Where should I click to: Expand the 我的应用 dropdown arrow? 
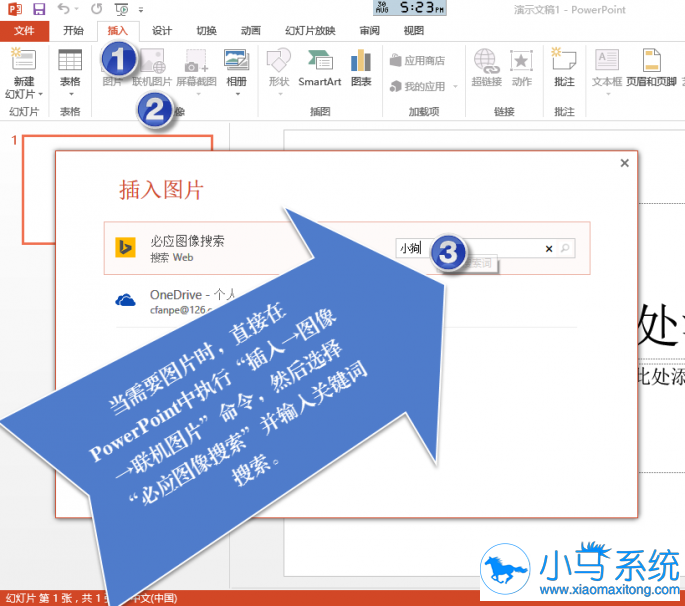coord(455,87)
